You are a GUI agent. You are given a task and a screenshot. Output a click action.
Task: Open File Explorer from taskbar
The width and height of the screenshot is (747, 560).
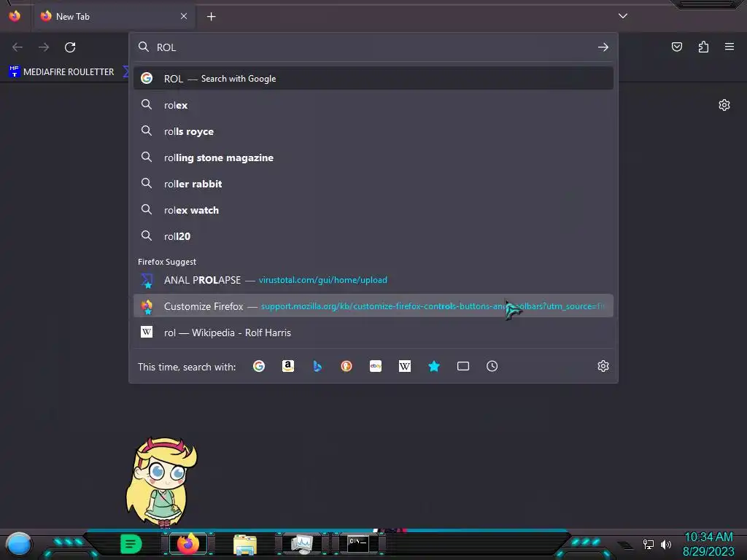(245, 544)
